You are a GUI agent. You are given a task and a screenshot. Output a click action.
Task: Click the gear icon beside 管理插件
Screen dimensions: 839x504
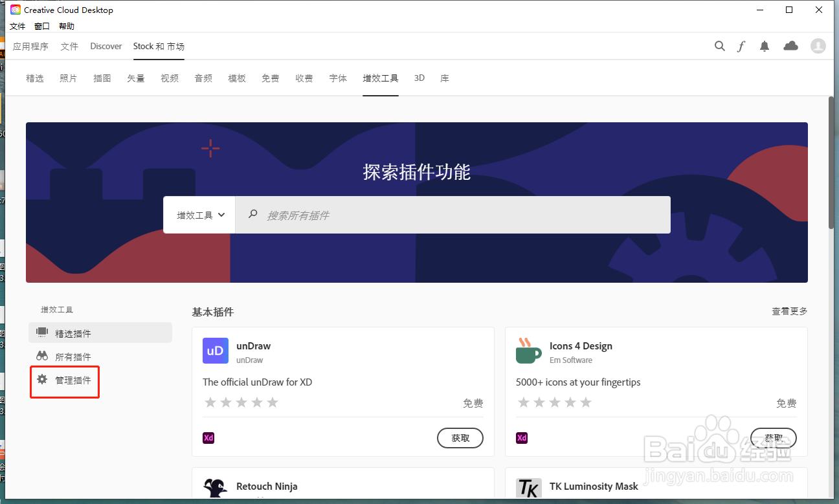[42, 379]
